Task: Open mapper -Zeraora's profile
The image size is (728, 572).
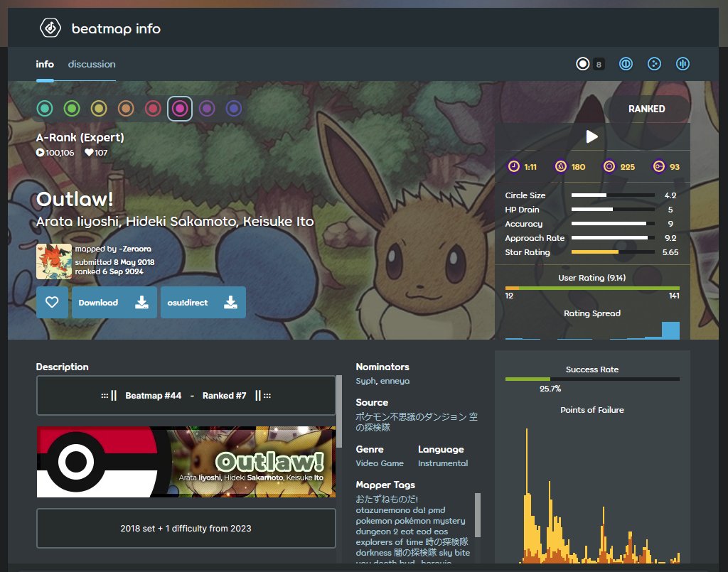Action: 136,249
